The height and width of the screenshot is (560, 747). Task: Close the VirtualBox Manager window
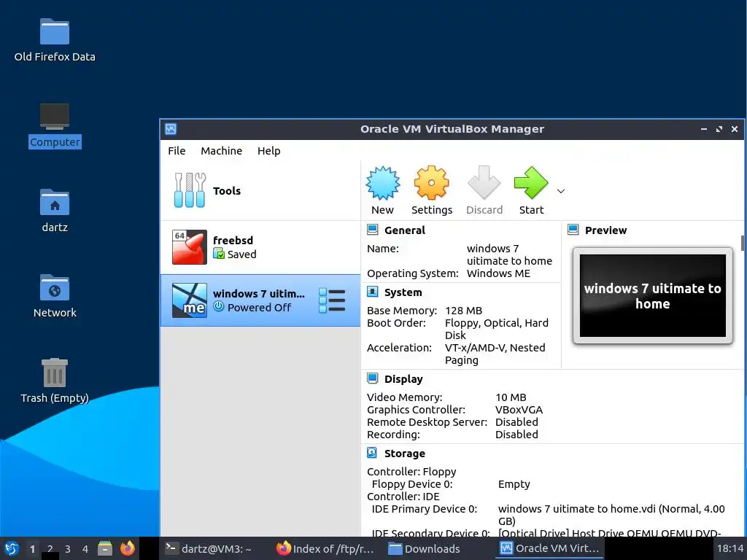[735, 129]
